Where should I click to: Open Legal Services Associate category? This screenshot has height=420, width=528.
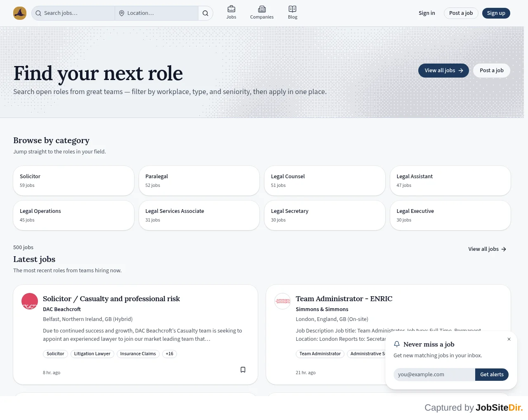(199, 215)
